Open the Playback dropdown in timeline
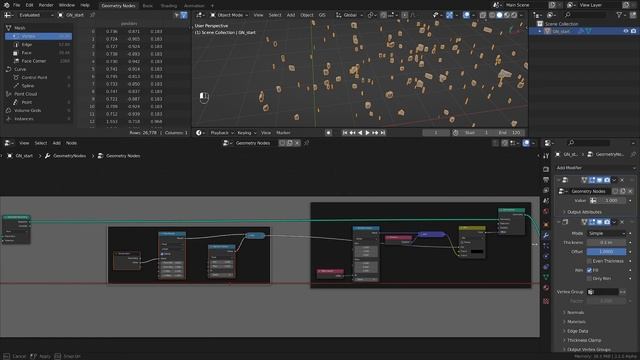640x360 pixels. [222, 133]
